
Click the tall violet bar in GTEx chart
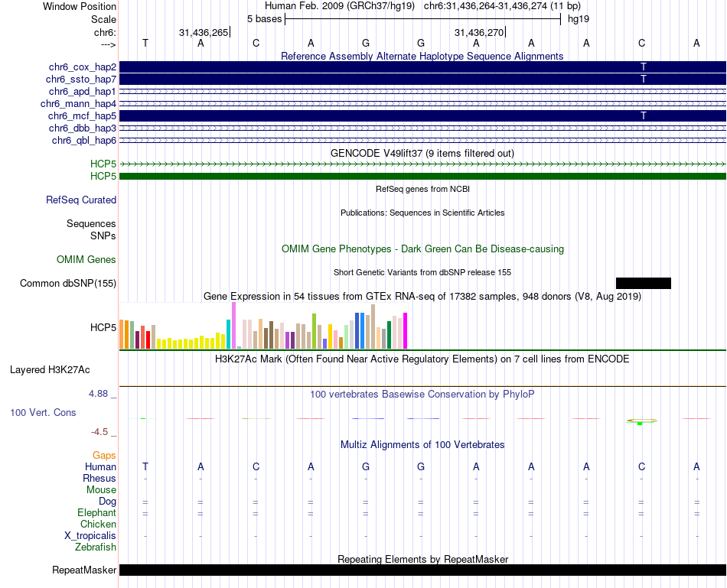pos(233,325)
